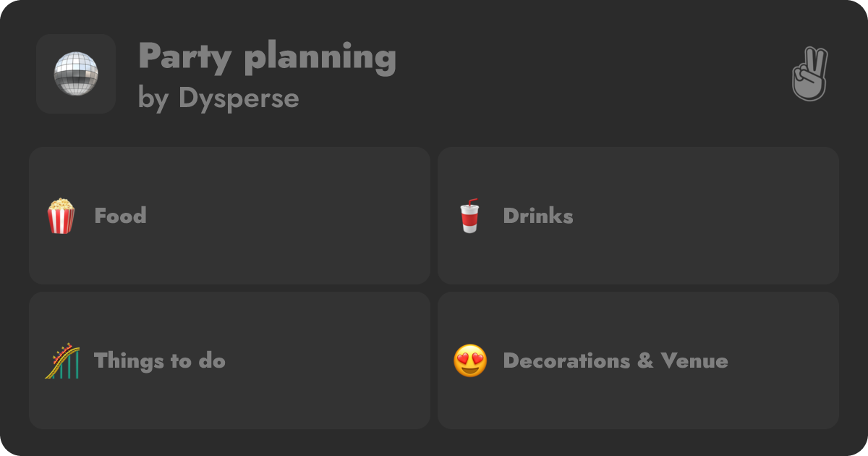Select the Decorations & Venue label
Image resolution: width=868 pixels, height=456 pixels.
[x=616, y=360]
